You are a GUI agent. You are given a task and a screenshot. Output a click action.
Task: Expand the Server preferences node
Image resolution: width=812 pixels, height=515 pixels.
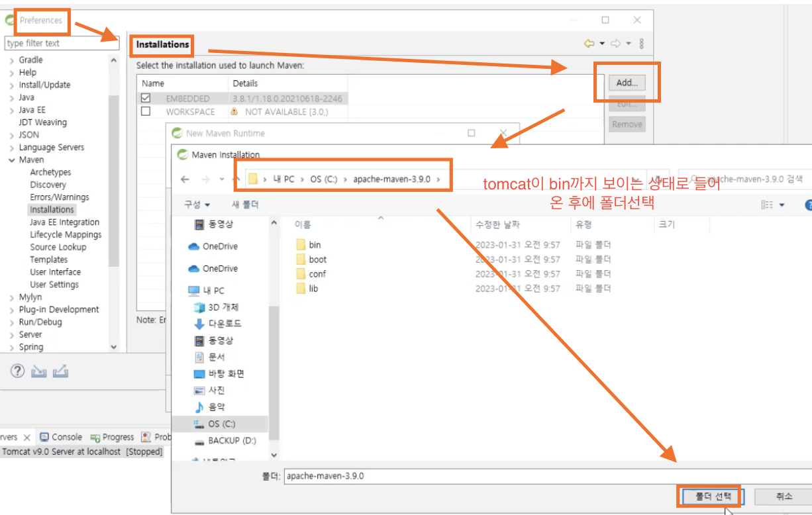[11, 335]
